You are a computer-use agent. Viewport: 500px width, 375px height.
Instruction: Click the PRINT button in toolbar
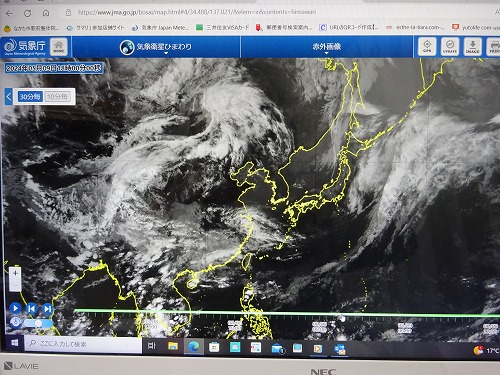(494, 47)
